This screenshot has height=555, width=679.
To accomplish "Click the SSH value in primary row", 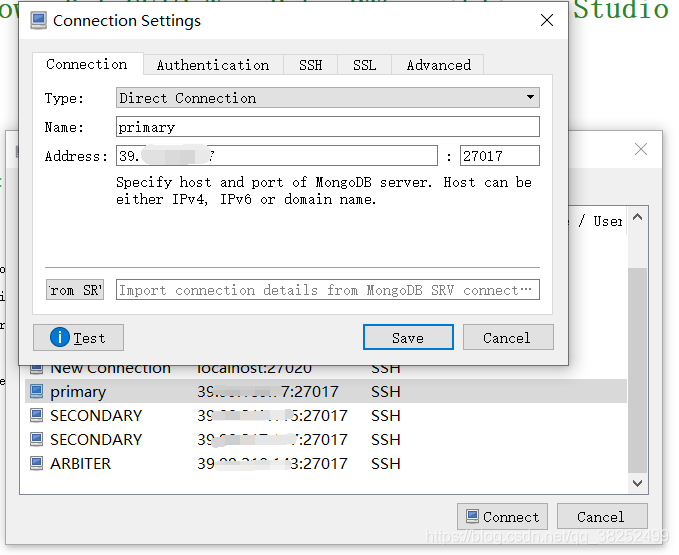I will click(385, 391).
